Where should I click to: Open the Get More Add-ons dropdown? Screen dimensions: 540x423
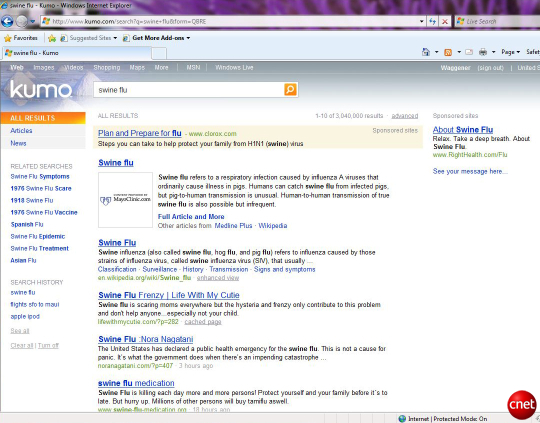coord(157,38)
